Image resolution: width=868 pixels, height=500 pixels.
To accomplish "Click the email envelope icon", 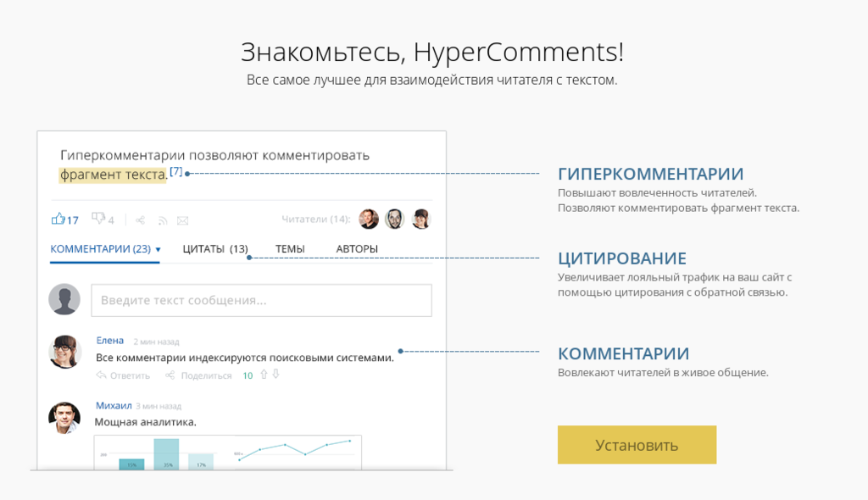I will 182,219.
